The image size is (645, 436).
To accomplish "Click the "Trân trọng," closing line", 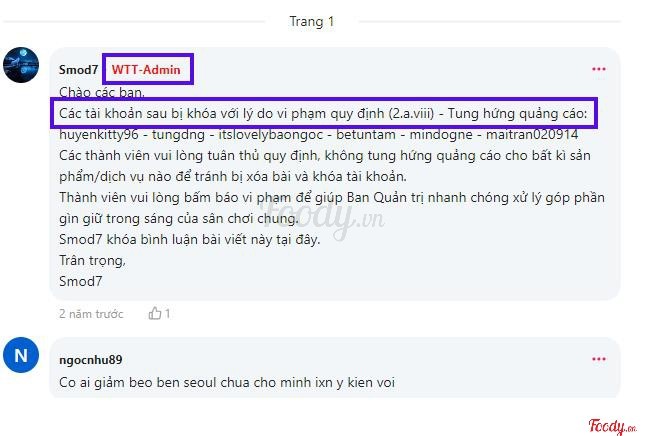I will tap(93, 260).
